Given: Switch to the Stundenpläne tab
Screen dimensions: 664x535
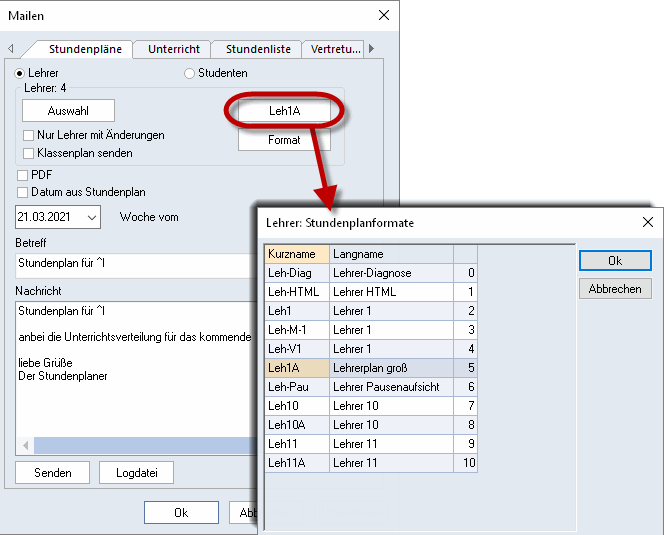Looking at the screenshot, I should [85, 49].
